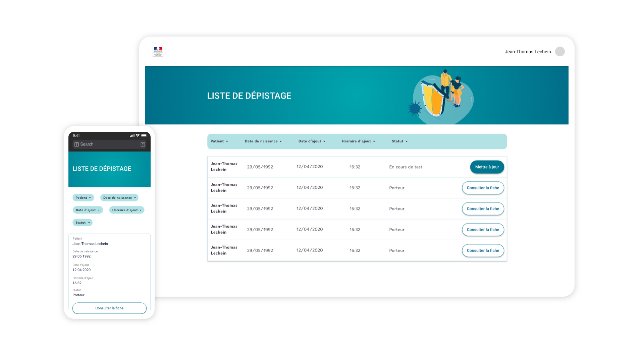Click the mobile LISTE DE DÉPISTAGE title
644x362 pixels.
102,169
